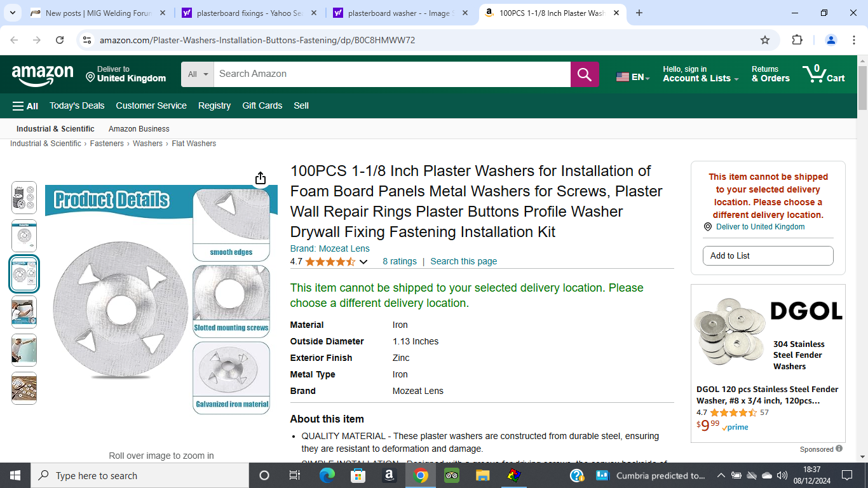
Task: Open the search category All dropdown
Action: tap(198, 74)
